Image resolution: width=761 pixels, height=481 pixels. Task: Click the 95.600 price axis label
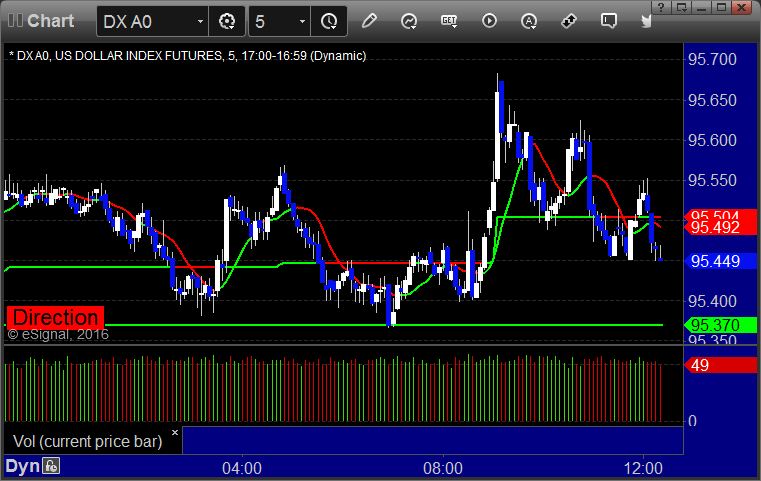click(712, 140)
